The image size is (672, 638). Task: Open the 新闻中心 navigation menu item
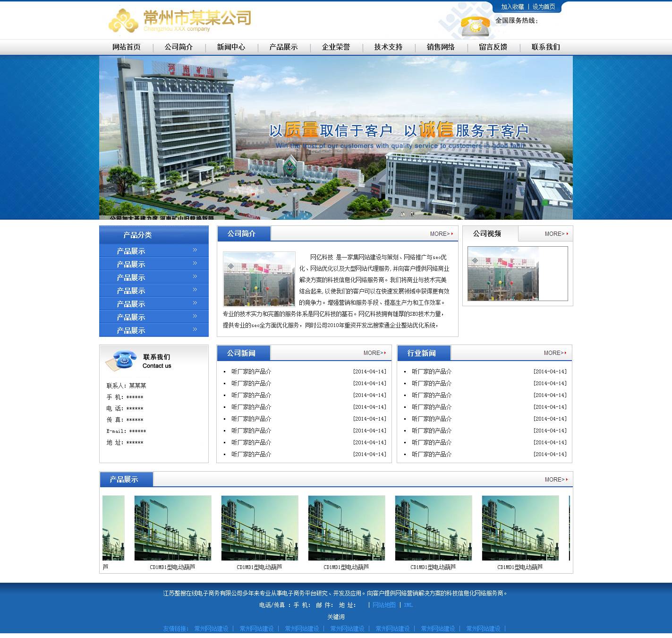[x=231, y=47]
